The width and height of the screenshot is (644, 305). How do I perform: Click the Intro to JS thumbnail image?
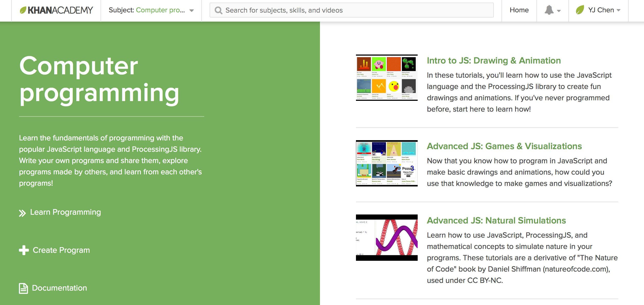(x=387, y=78)
